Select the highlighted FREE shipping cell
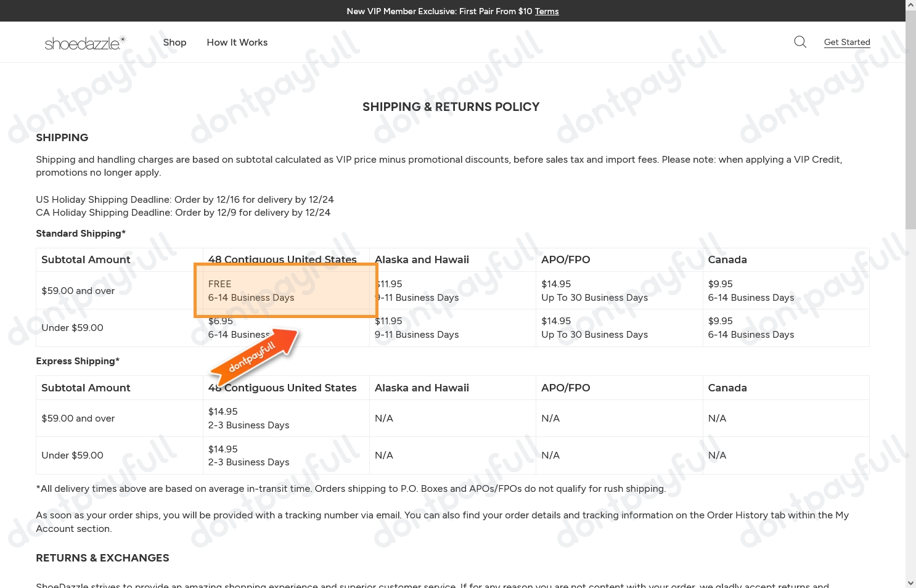Screen dimensions: 916x588 285,290
